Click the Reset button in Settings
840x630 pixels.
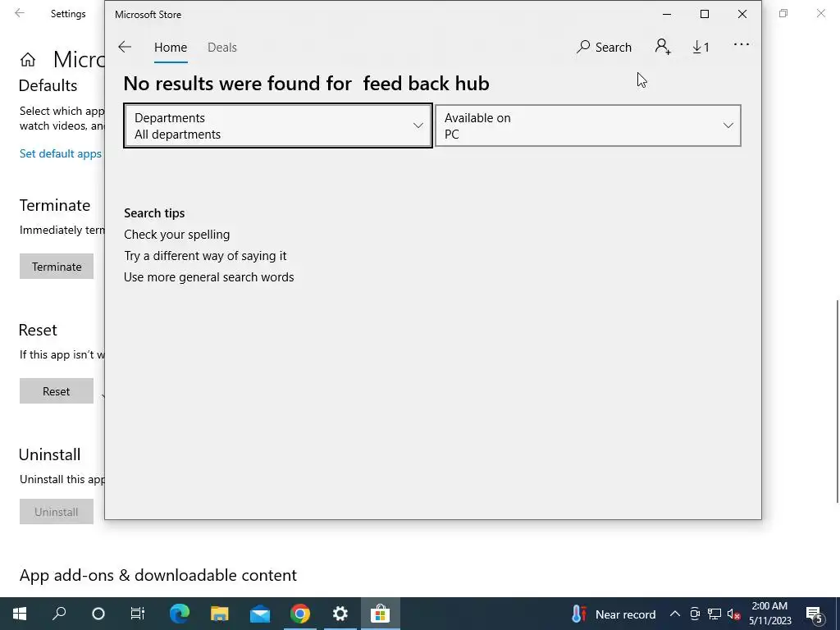pyautogui.click(x=57, y=391)
